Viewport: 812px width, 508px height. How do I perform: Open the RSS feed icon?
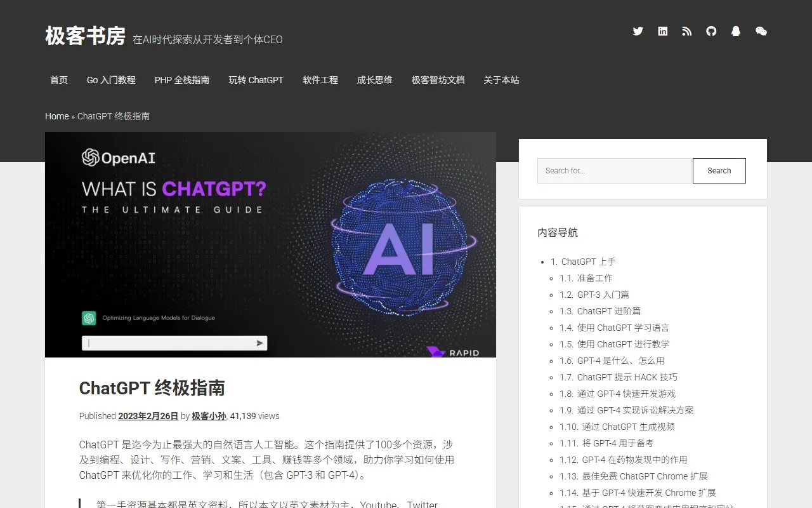(687, 30)
